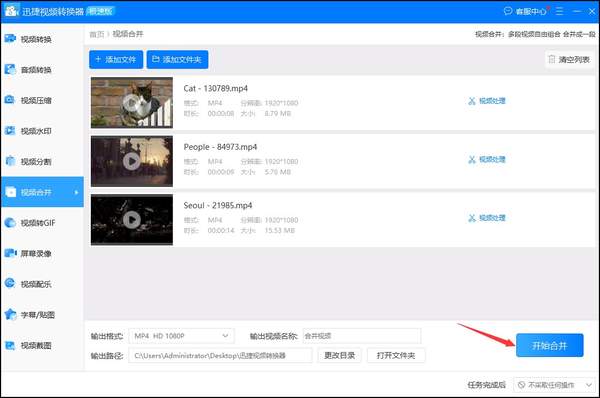
Task: Click the 打开文件夹 button
Action: pos(396,356)
